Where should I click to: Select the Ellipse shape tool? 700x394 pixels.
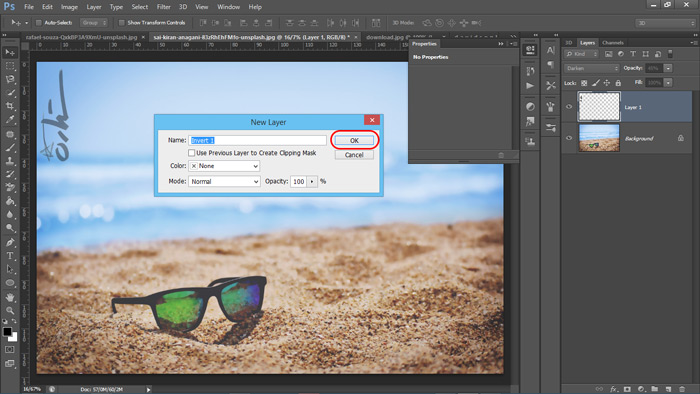tap(10, 283)
